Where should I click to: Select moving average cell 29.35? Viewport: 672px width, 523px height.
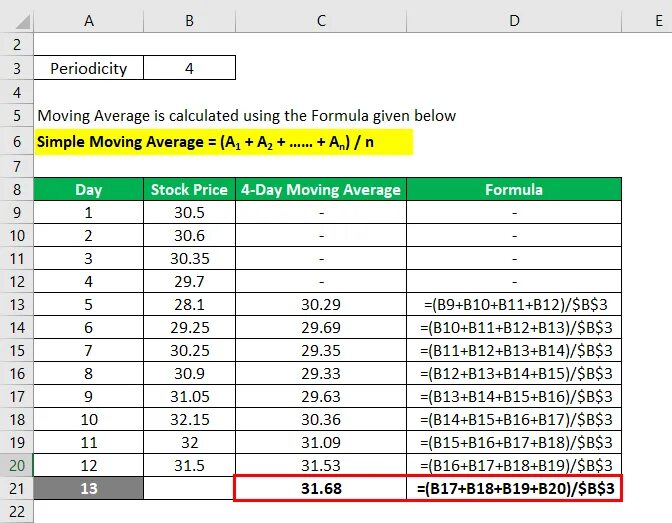[x=321, y=350]
